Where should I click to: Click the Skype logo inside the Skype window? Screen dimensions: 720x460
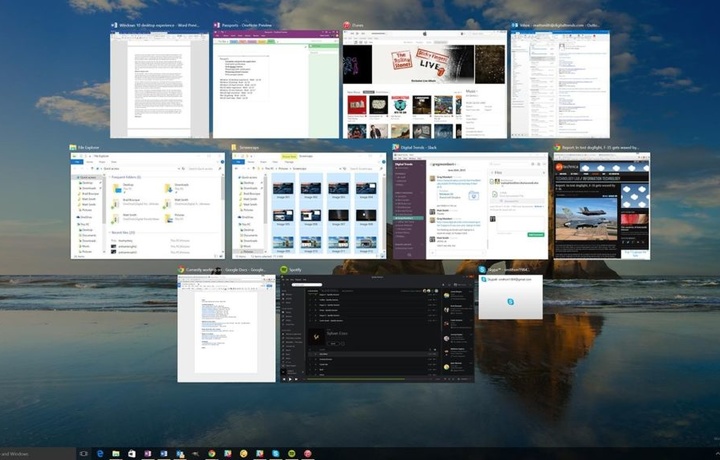pyautogui.click(x=511, y=302)
